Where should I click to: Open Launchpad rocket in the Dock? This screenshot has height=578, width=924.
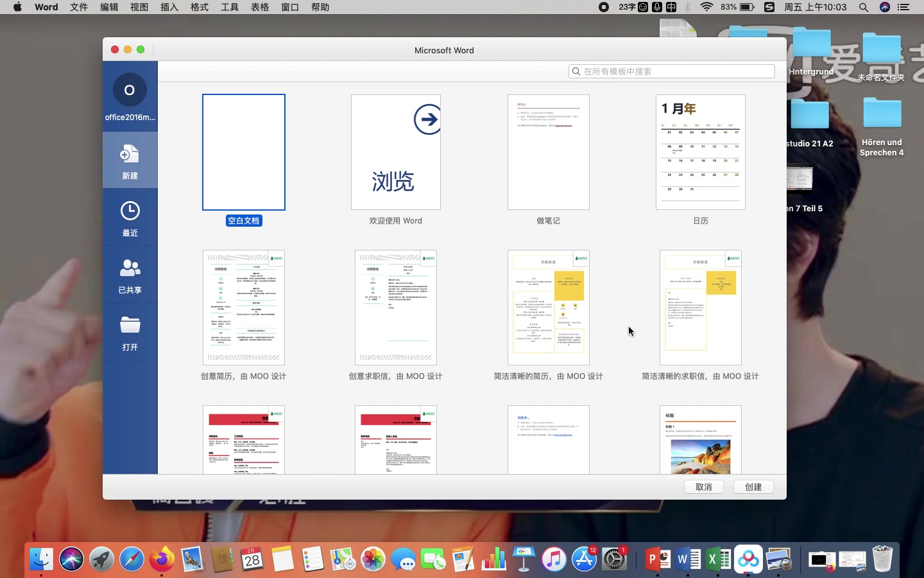click(101, 559)
